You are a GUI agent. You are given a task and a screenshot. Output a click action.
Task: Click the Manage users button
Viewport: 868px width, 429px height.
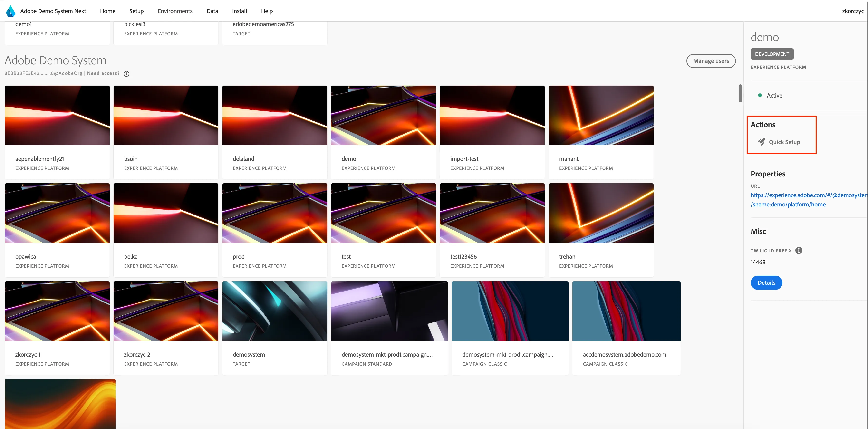click(711, 61)
